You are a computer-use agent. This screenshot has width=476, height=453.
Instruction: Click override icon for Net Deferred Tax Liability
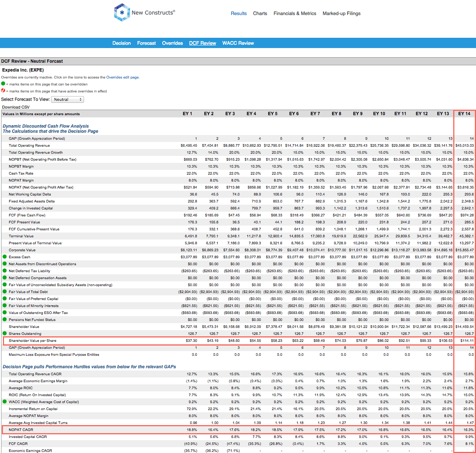4,271
